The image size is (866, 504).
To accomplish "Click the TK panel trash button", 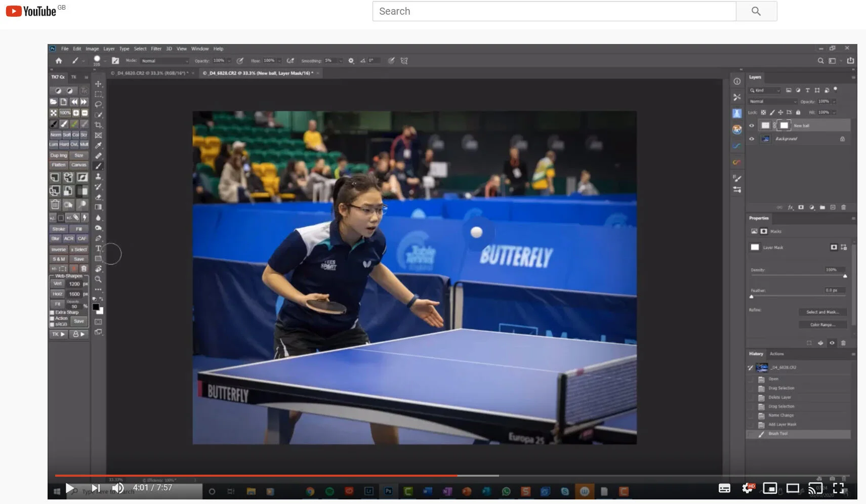I will click(55, 204).
